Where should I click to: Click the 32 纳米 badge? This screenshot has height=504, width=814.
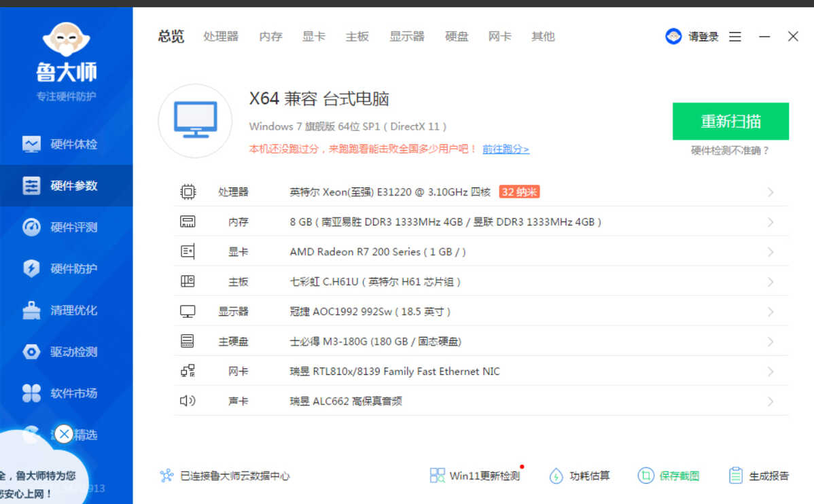click(x=519, y=192)
